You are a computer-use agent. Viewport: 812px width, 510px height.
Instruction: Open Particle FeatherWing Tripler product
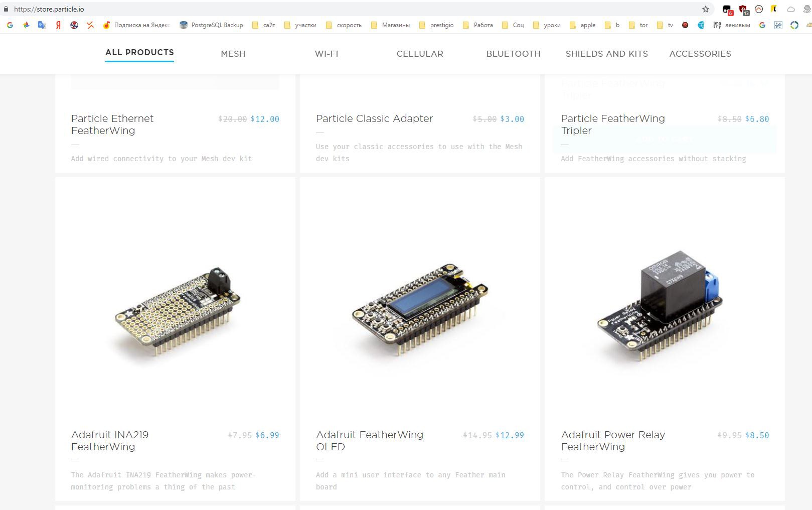(613, 124)
